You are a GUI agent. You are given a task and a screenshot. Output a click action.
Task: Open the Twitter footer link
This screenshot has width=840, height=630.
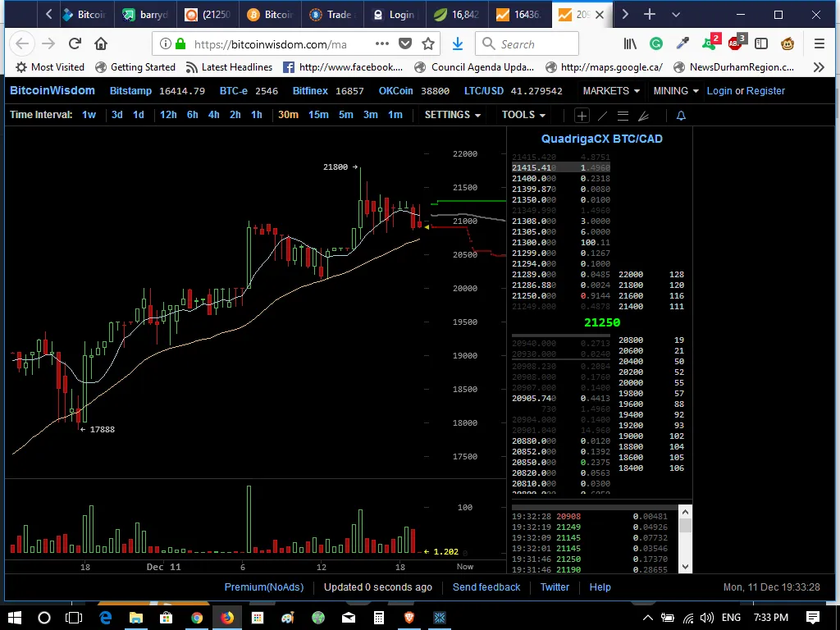(x=555, y=587)
